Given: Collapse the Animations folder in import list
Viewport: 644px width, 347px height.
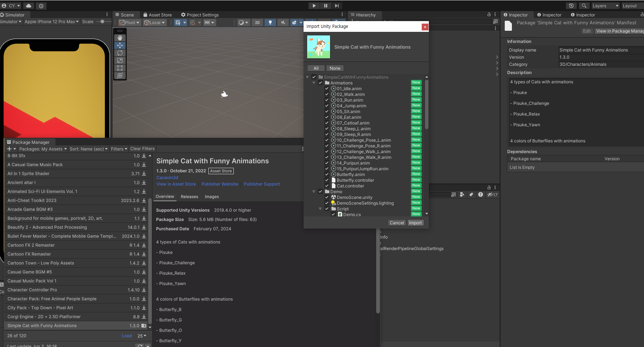Looking at the screenshot, I should (x=314, y=83).
